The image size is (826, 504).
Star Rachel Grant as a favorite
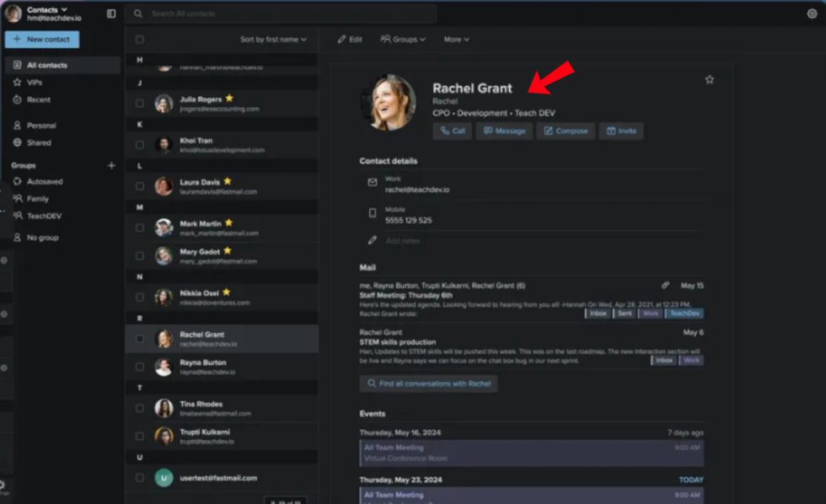click(x=709, y=79)
